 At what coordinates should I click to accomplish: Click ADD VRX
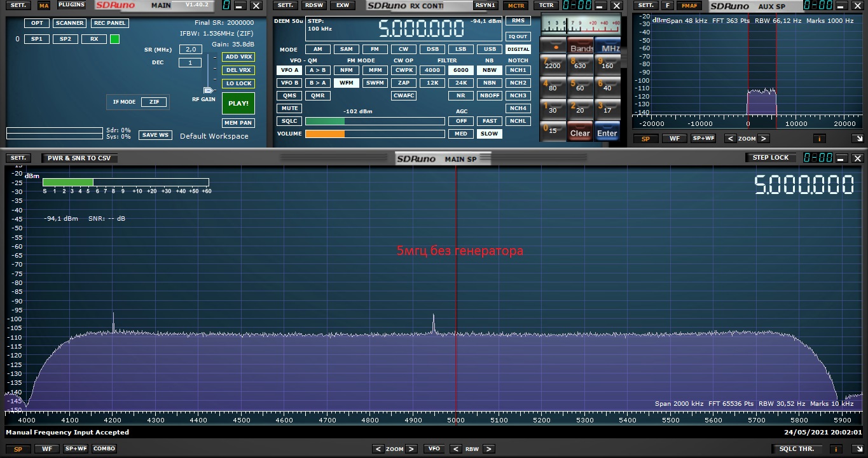tap(238, 57)
